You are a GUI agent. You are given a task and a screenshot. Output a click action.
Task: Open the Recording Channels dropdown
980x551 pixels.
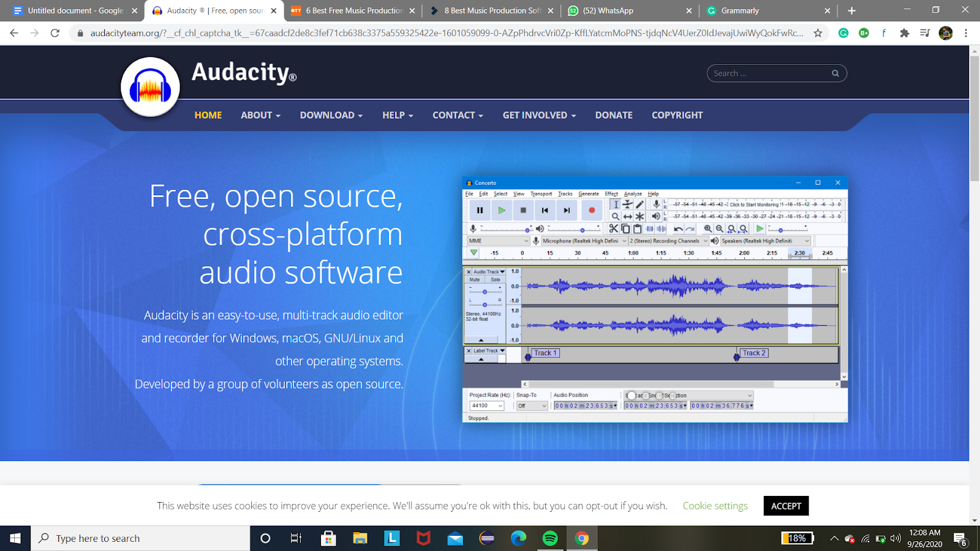[668, 241]
